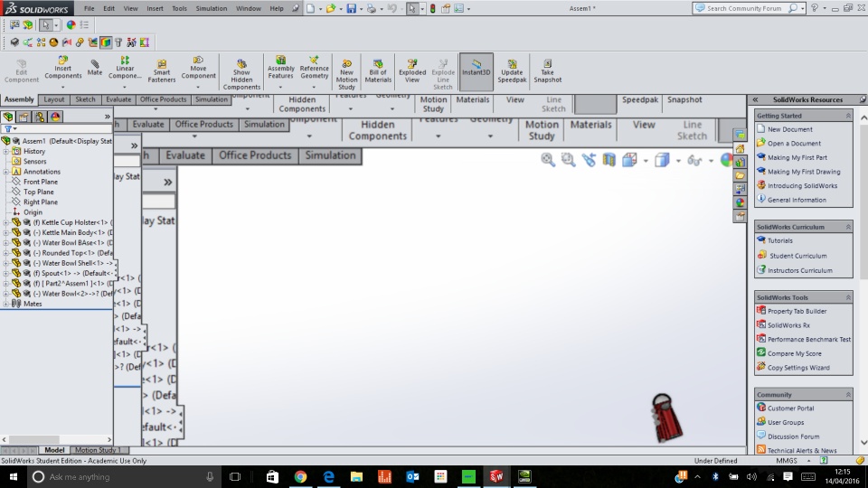Click the Customer Portal link

pos(790,408)
